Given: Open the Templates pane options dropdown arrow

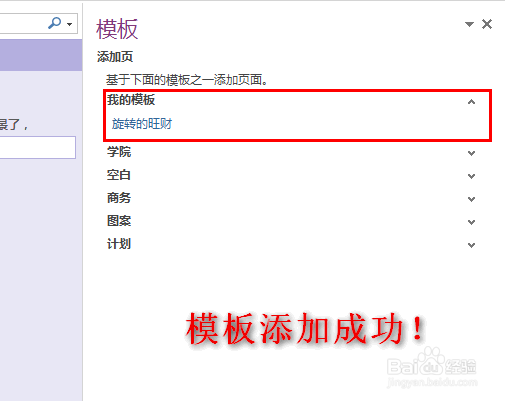Looking at the screenshot, I should 469,24.
